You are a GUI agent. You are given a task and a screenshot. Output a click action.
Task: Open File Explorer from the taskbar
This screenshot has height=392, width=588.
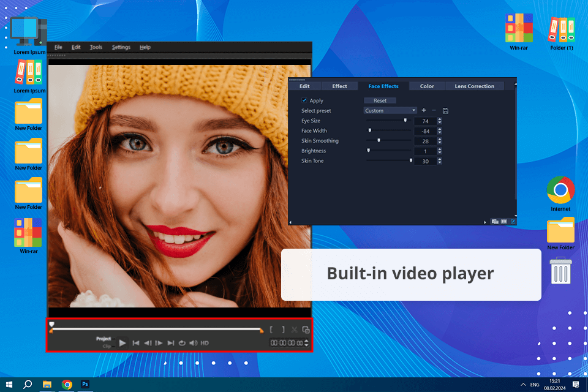[x=47, y=384]
